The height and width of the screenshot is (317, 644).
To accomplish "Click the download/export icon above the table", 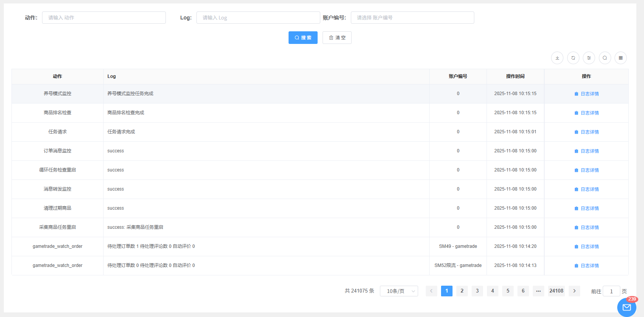I will tap(557, 58).
